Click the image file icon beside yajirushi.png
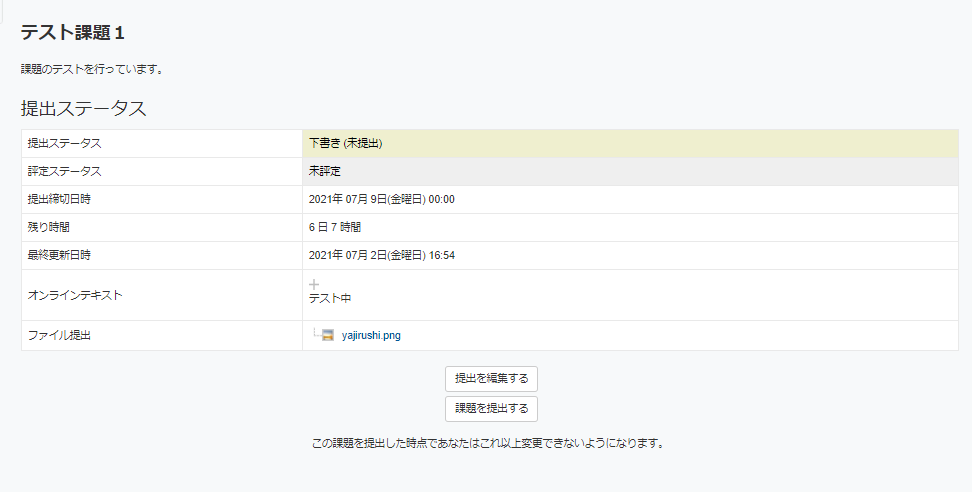This screenshot has width=972, height=492. 327,336
